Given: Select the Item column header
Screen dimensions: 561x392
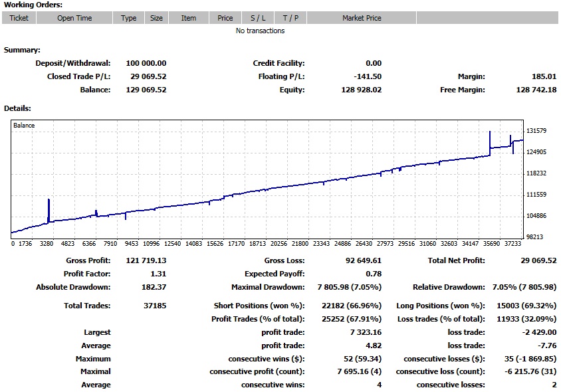Looking at the screenshot, I should (x=189, y=18).
